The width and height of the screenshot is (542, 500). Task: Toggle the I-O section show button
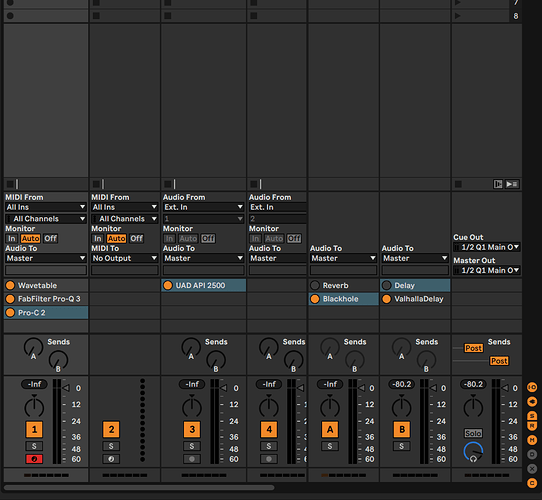(x=532, y=387)
